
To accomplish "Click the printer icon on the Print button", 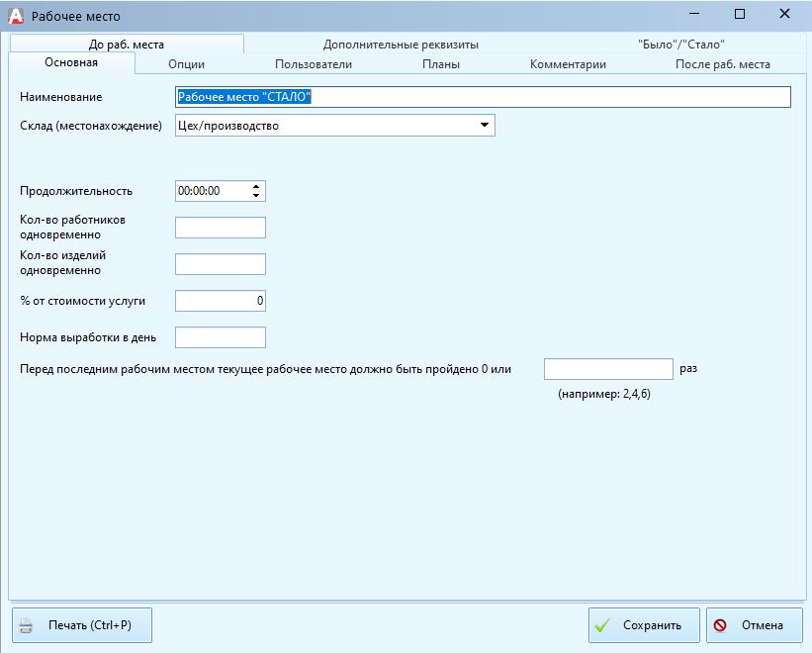I will [26, 625].
